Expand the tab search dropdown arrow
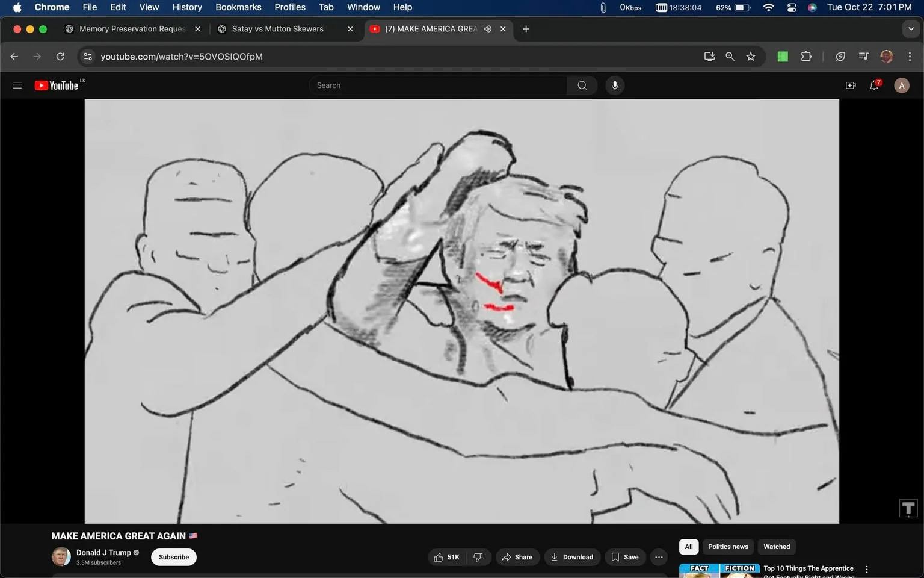Viewport: 924px width, 578px height. 911,29
